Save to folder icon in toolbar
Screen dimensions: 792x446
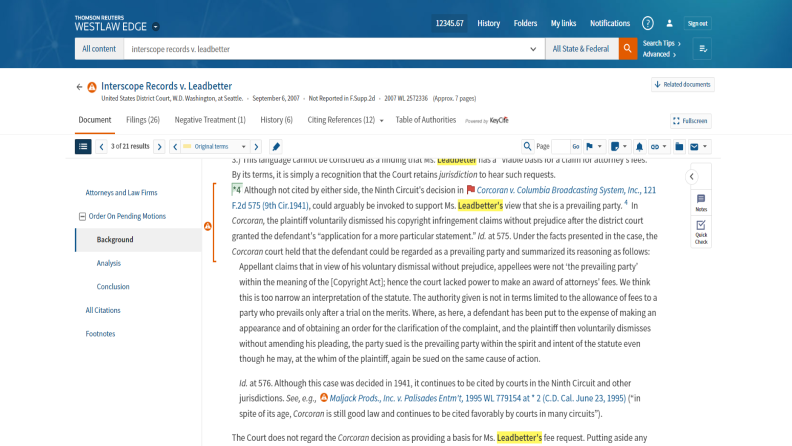coord(679,146)
